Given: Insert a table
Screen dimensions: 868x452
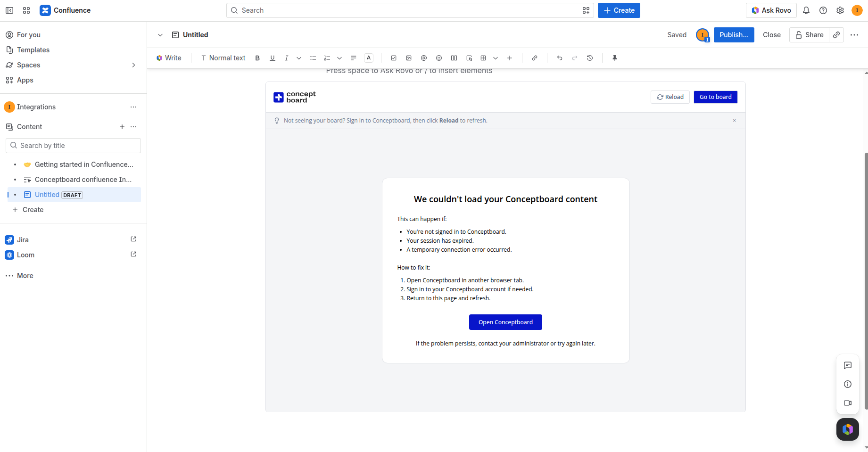Looking at the screenshot, I should click(483, 58).
